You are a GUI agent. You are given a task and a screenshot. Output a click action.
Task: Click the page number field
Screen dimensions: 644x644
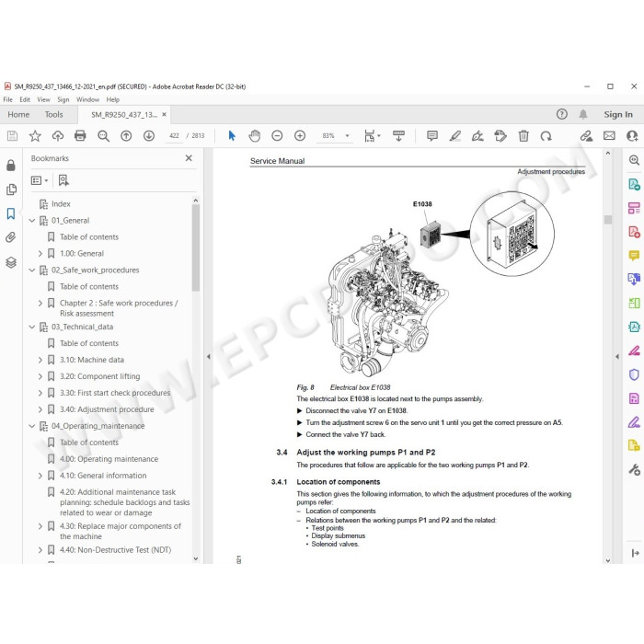pos(174,136)
